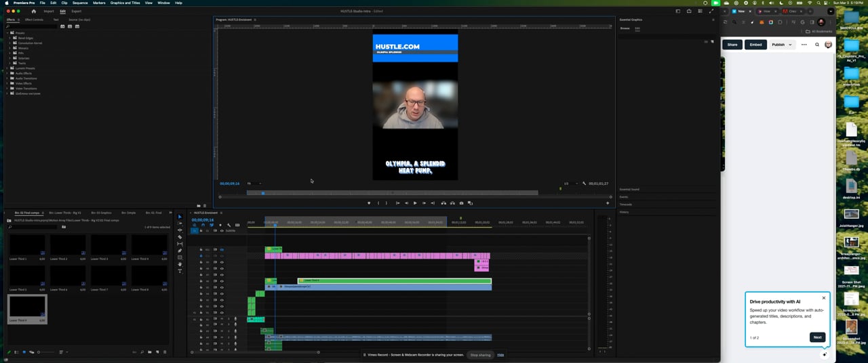Click the Accelerated Effects filter icon
Screen dimensions: 868x363
tap(62, 26)
